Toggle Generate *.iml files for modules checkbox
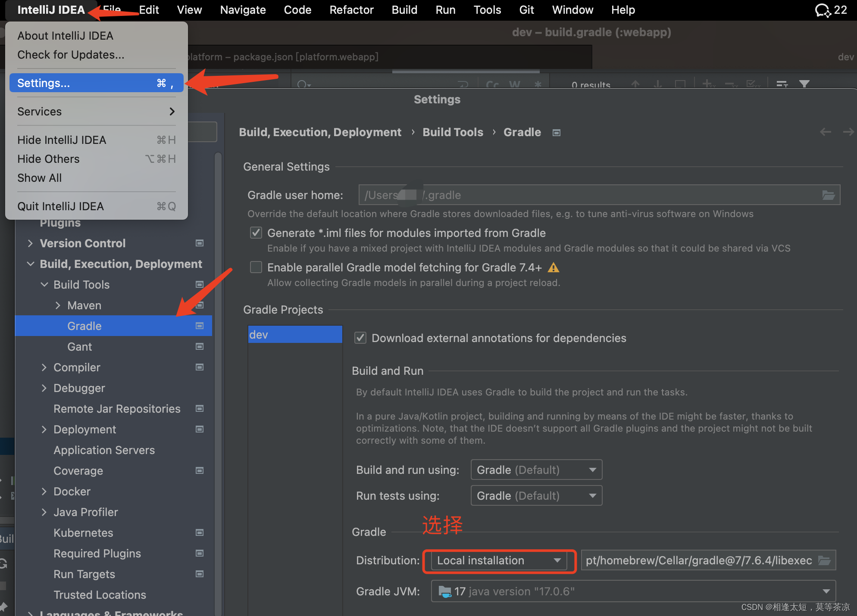Viewport: 857px width, 616px height. coord(256,233)
